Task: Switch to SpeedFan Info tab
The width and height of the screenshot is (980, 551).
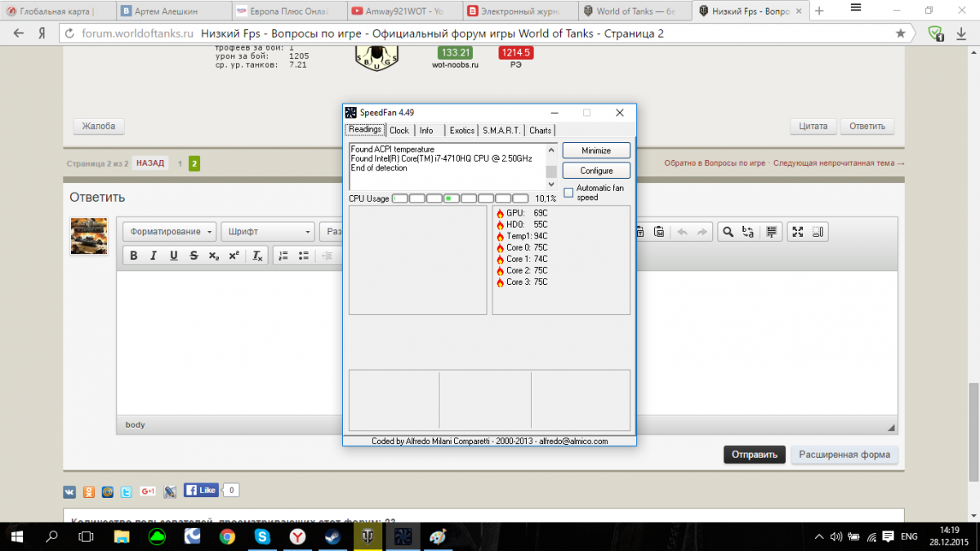Action: point(426,131)
